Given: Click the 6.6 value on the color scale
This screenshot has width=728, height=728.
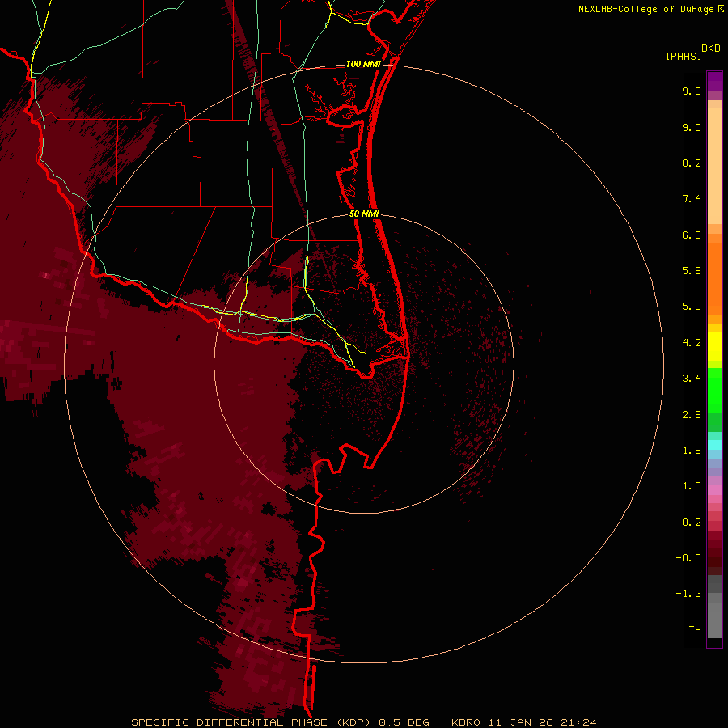Looking at the screenshot, I should [x=692, y=235].
